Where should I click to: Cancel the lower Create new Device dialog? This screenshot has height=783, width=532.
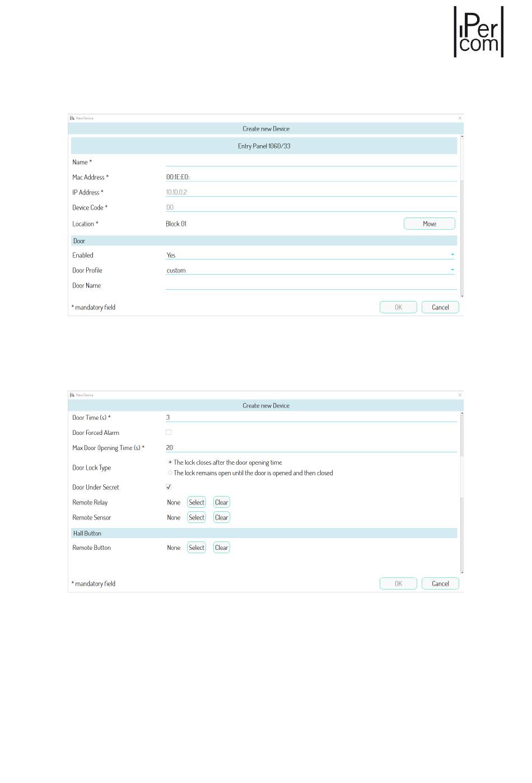440,583
